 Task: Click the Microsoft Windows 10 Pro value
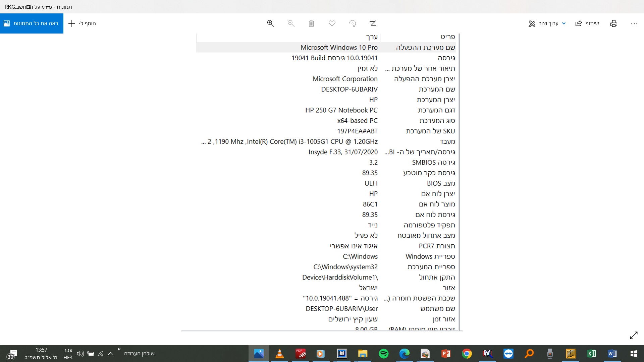coord(339,48)
